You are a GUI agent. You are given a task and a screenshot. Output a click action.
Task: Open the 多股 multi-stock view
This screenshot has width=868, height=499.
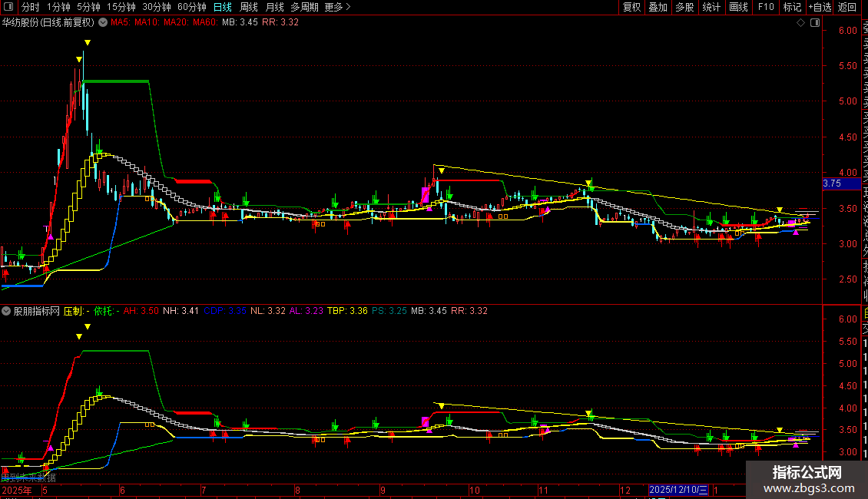pyautogui.click(x=684, y=7)
